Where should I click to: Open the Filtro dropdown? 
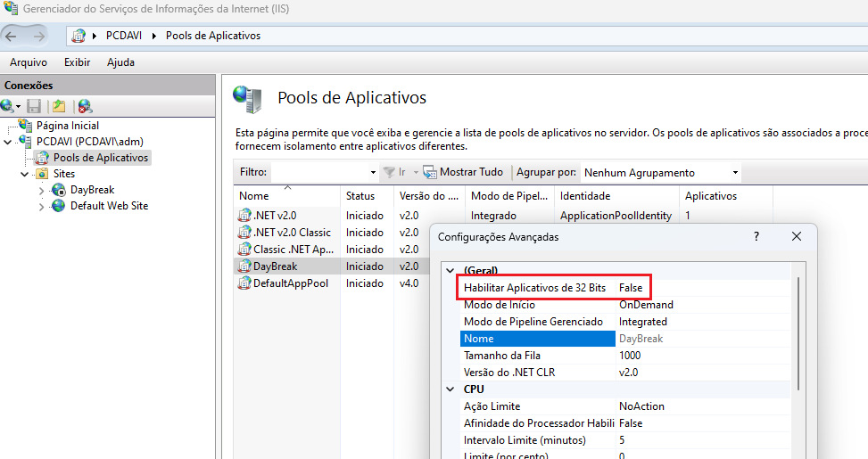[x=373, y=173]
